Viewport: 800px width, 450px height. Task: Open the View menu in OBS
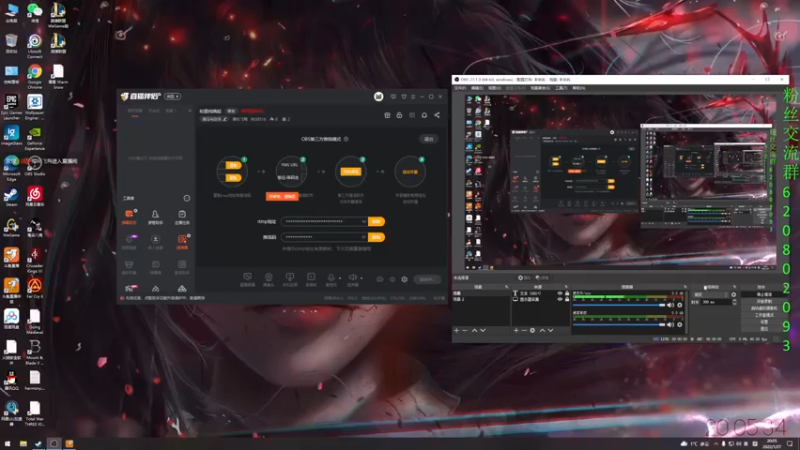coord(494,88)
